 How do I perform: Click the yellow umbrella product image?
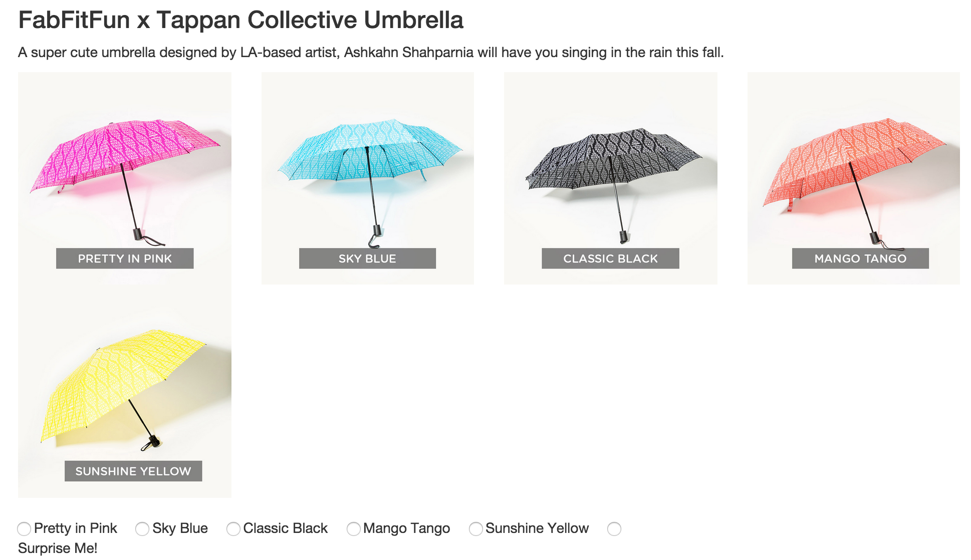[x=125, y=391]
